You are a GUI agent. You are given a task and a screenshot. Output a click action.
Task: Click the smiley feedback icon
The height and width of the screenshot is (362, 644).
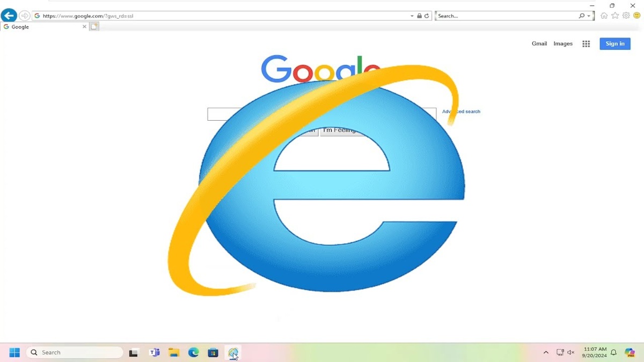pyautogui.click(x=637, y=16)
